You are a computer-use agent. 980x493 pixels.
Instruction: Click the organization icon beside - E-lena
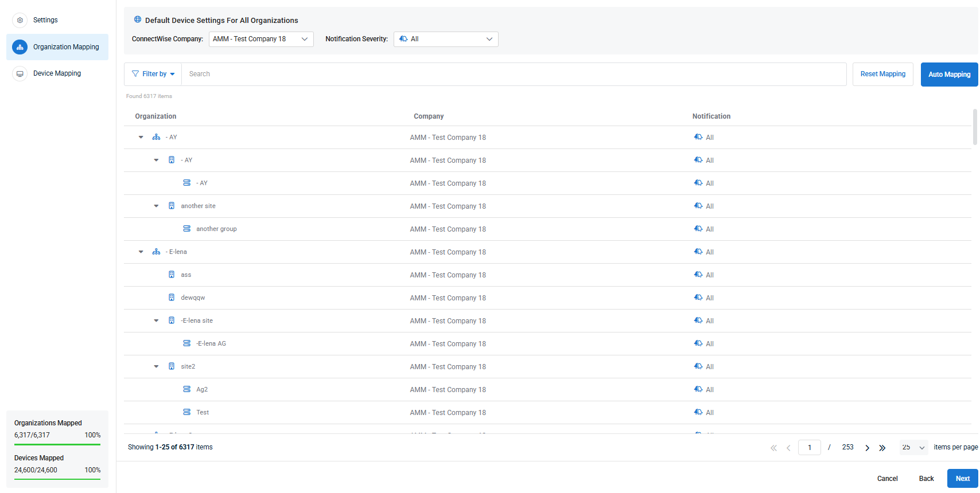point(156,252)
